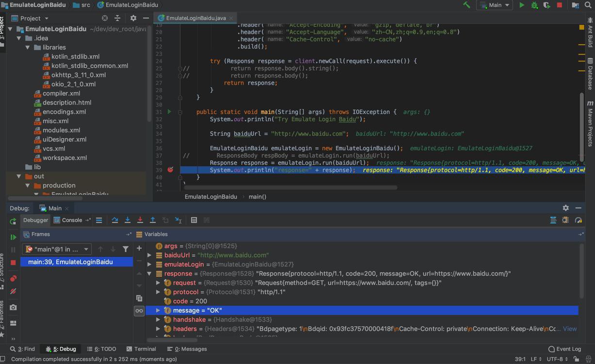
Task: Click the Step Into debugger icon
Action: coord(128,220)
